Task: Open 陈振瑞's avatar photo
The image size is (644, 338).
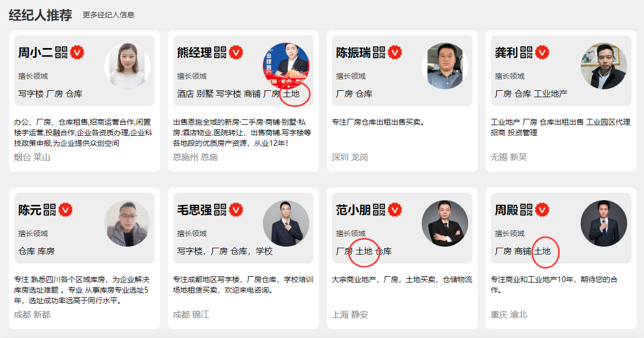Action: (445, 66)
